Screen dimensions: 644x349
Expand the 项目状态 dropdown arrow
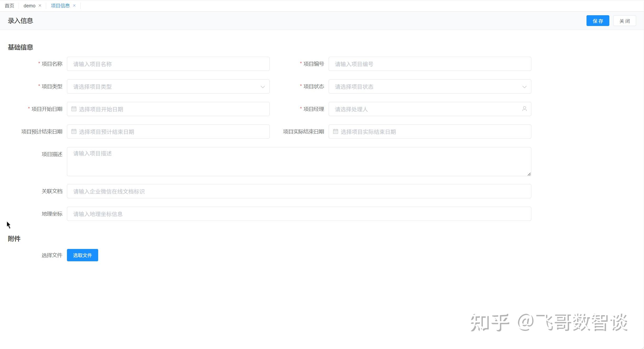[x=524, y=87]
